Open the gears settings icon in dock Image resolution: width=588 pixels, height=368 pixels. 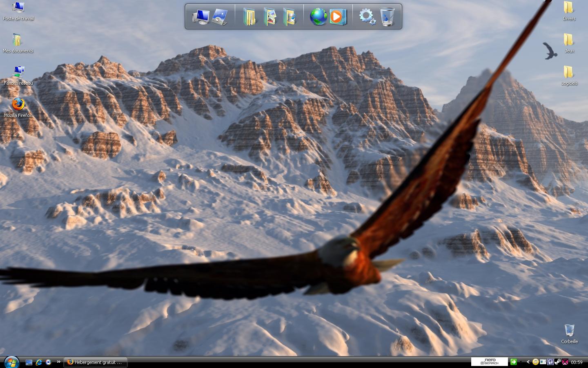pos(367,17)
